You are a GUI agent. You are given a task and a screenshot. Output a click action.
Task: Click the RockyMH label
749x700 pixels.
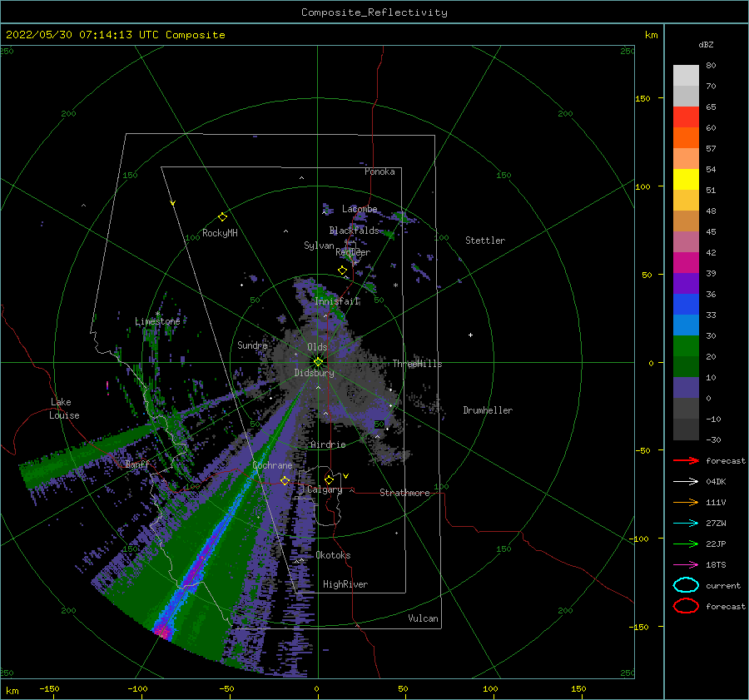[x=220, y=233]
